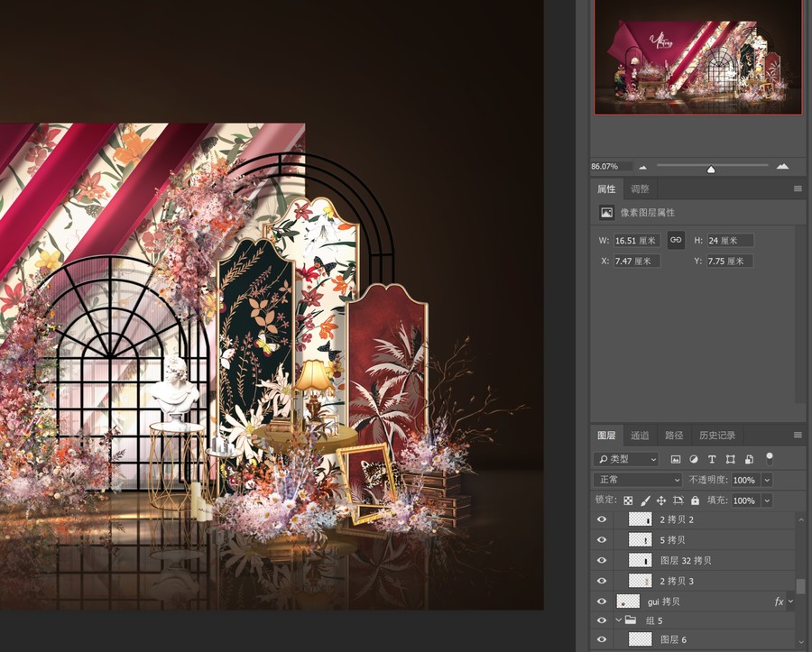Hide the gui 拷贝 layer
812x652 pixels.
[602, 601]
